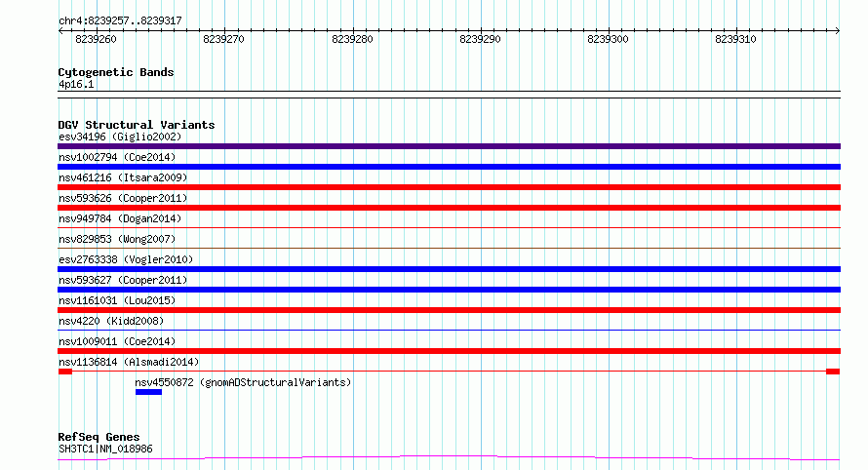The image size is (868, 470).
Task: Click the chr4:8239257..8239317 region label
Action: click(120, 21)
